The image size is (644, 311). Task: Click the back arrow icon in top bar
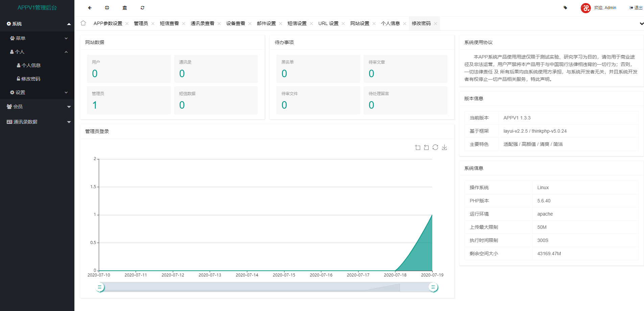click(90, 8)
